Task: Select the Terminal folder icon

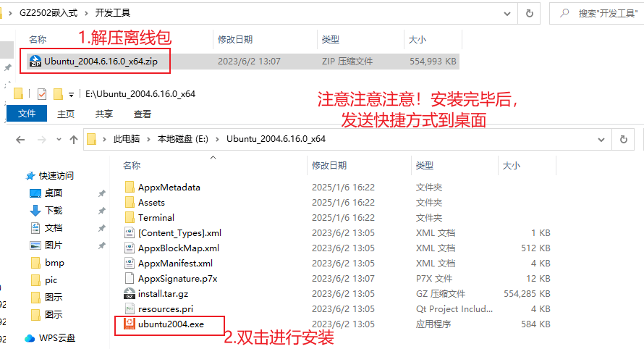Action: (130, 218)
